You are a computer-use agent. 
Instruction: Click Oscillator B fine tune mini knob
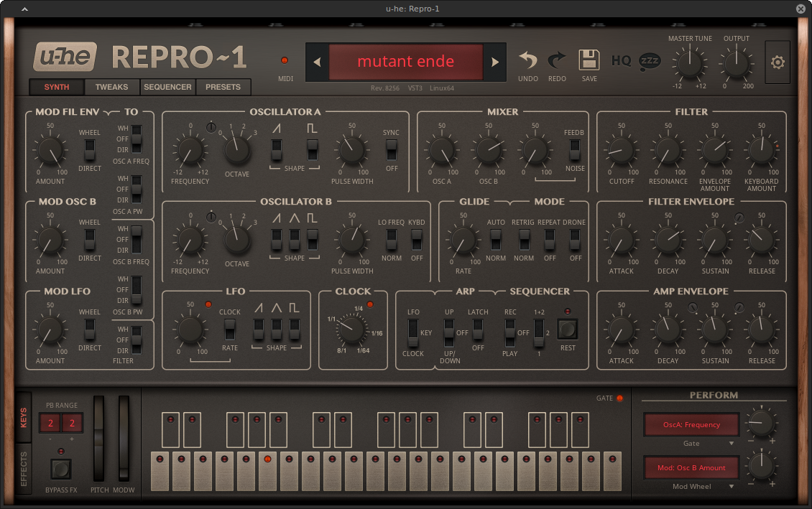[211, 218]
